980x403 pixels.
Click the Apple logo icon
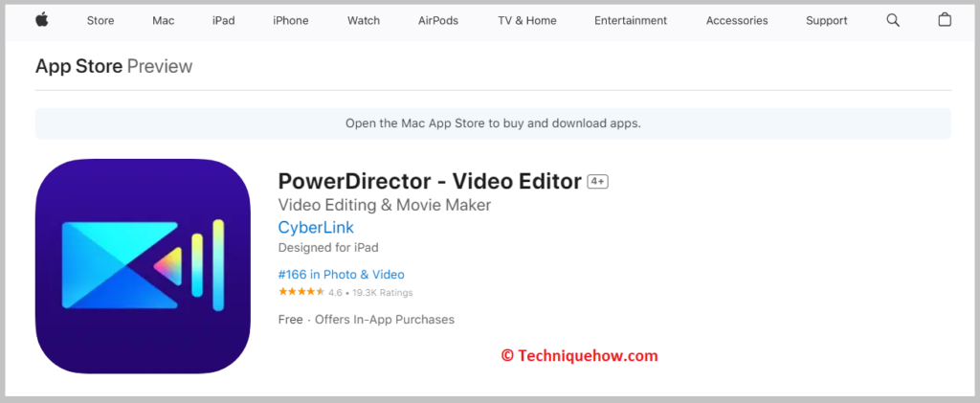click(x=42, y=20)
